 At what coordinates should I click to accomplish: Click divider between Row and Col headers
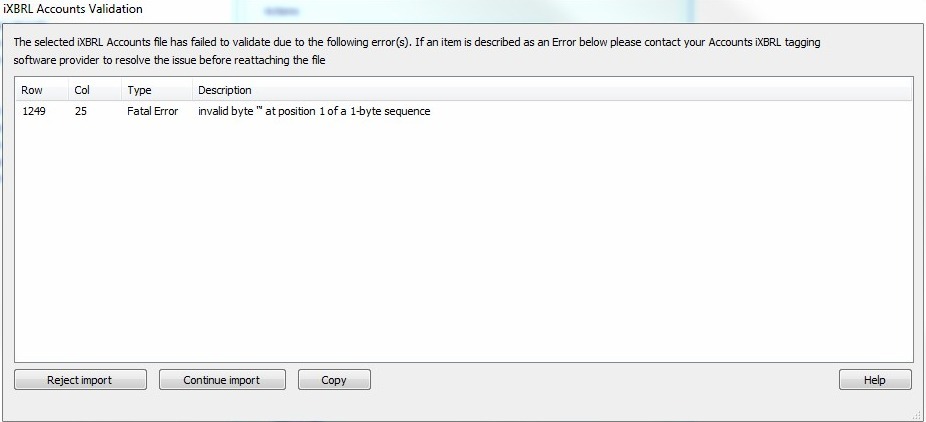click(x=68, y=90)
